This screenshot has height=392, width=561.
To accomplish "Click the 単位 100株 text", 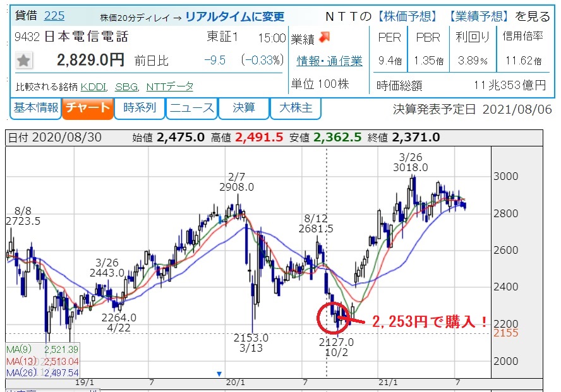I will pos(320,85).
